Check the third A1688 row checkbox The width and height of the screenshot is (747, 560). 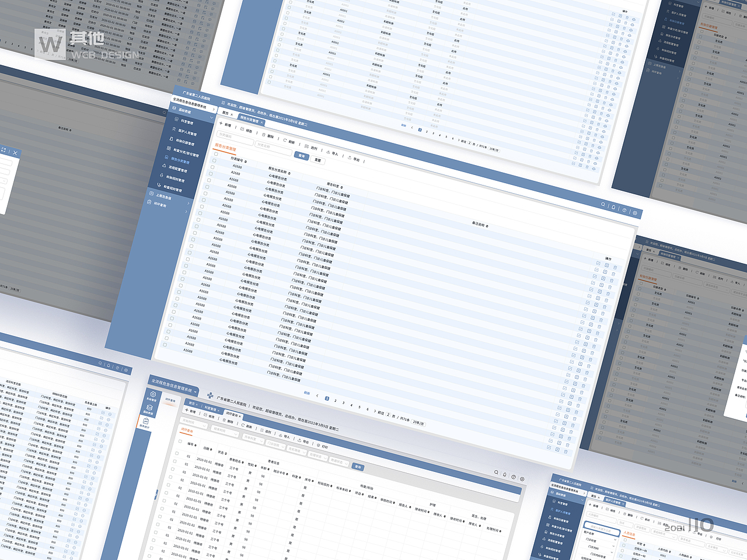[211, 174]
